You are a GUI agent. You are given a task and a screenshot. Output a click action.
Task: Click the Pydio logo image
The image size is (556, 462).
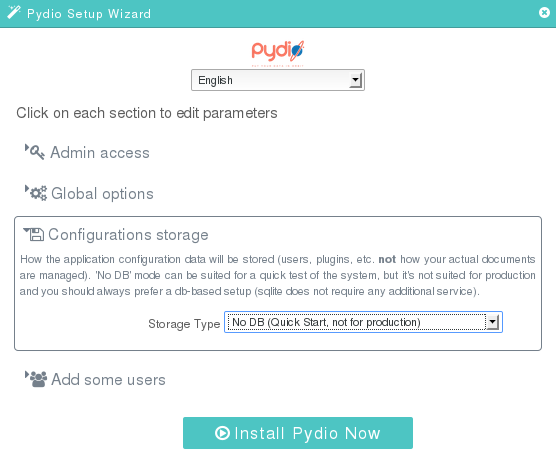278,53
